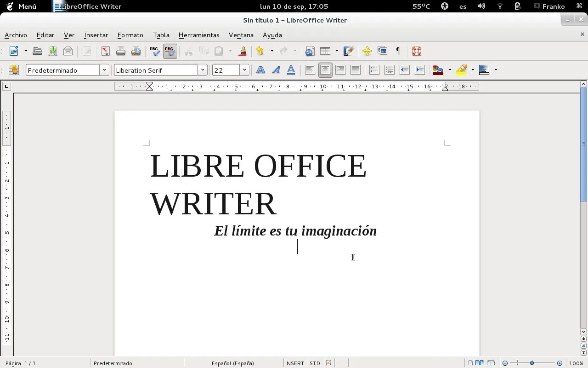Screen dimensions: 588x368
Task: Switch to single-page view layout
Action: click(x=470, y=363)
